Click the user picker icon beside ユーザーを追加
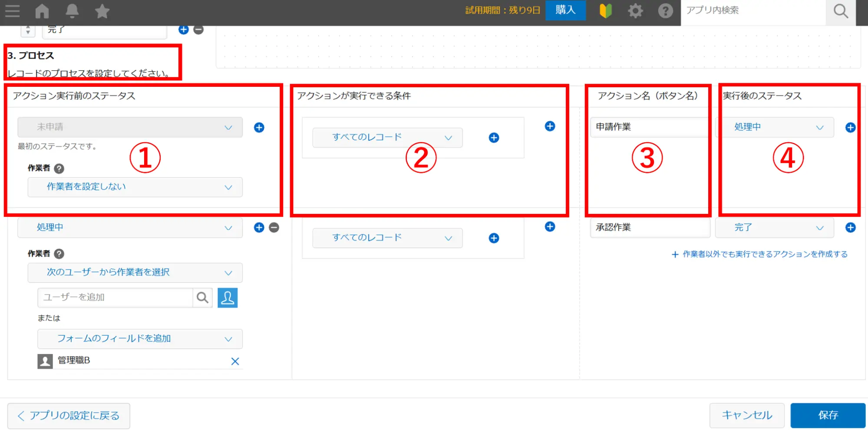 click(x=228, y=298)
